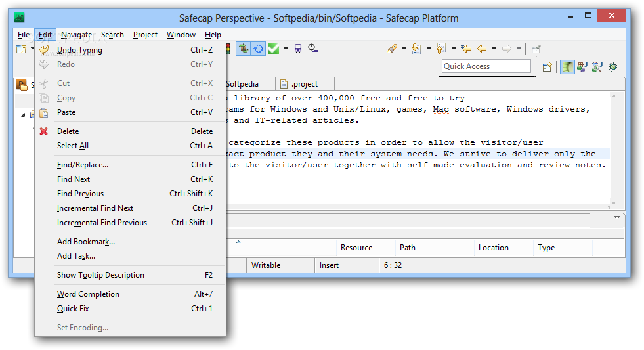This screenshot has width=644, height=350.
Task: Click the grey Forward navigation arrow
Action: pos(507,49)
